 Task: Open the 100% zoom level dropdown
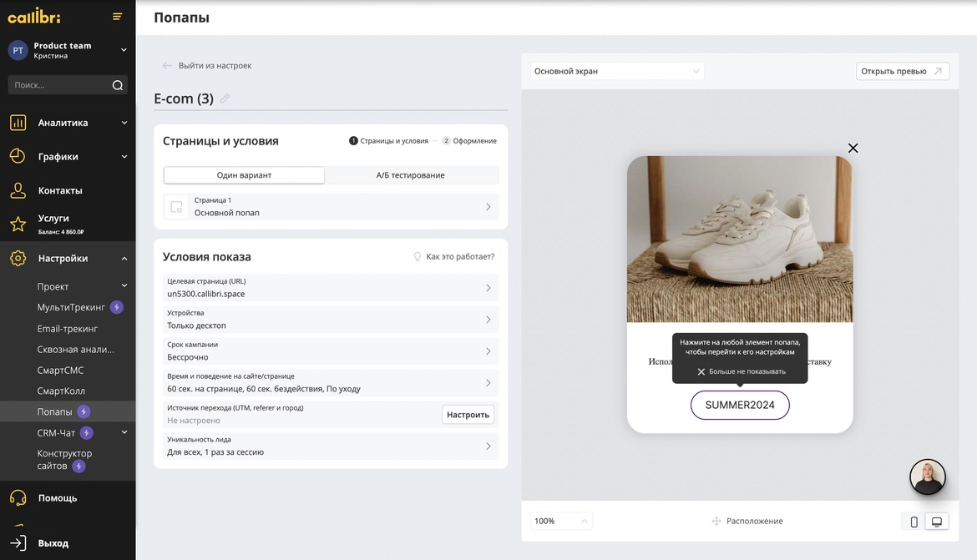click(561, 521)
